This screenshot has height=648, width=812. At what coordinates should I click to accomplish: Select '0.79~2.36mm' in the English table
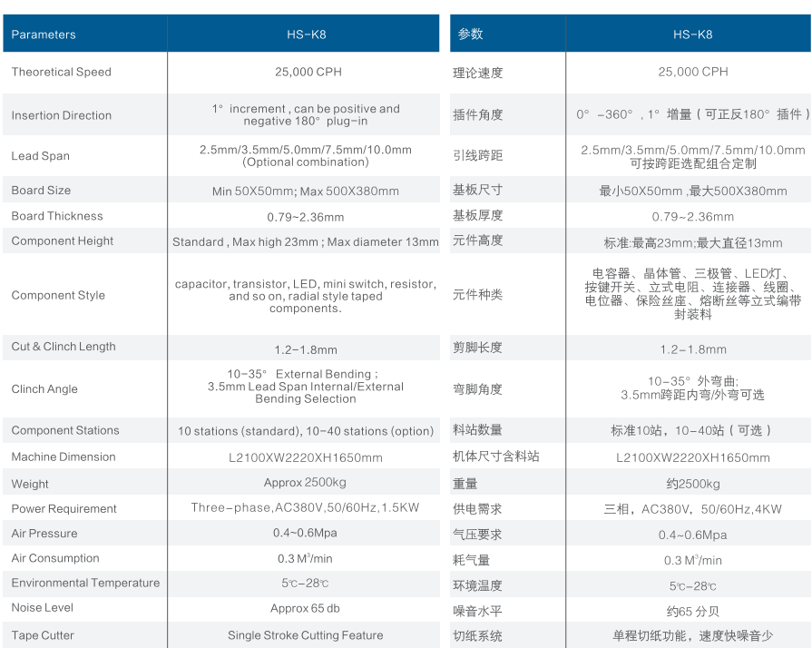[306, 217]
